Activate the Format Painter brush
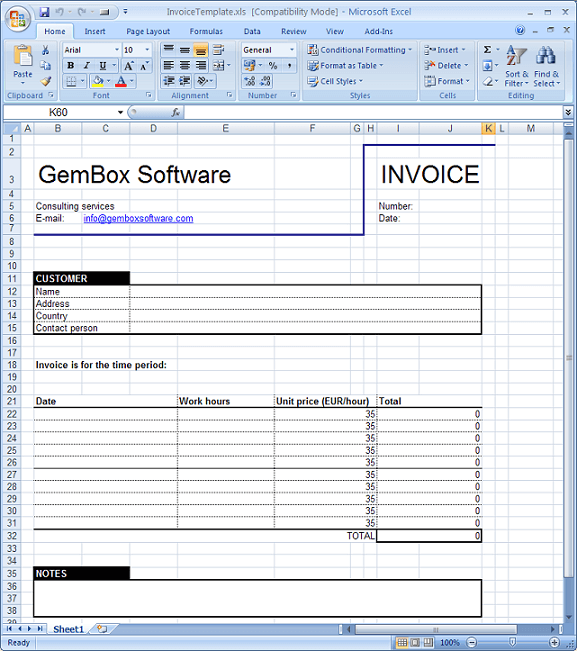This screenshot has width=577, height=651. click(x=45, y=81)
